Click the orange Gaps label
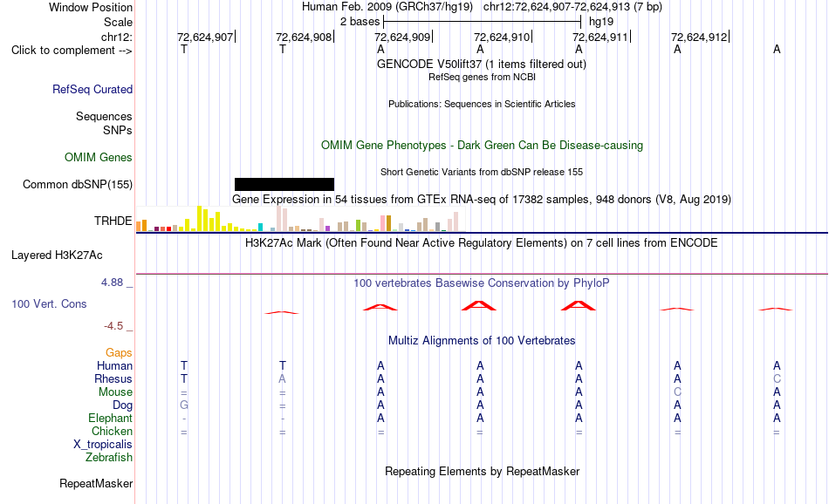This screenshot has height=504, width=829. coord(119,352)
